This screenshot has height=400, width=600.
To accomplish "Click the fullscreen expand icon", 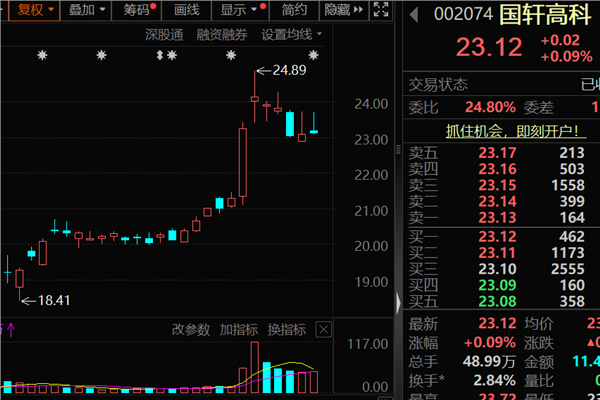I will 381,10.
